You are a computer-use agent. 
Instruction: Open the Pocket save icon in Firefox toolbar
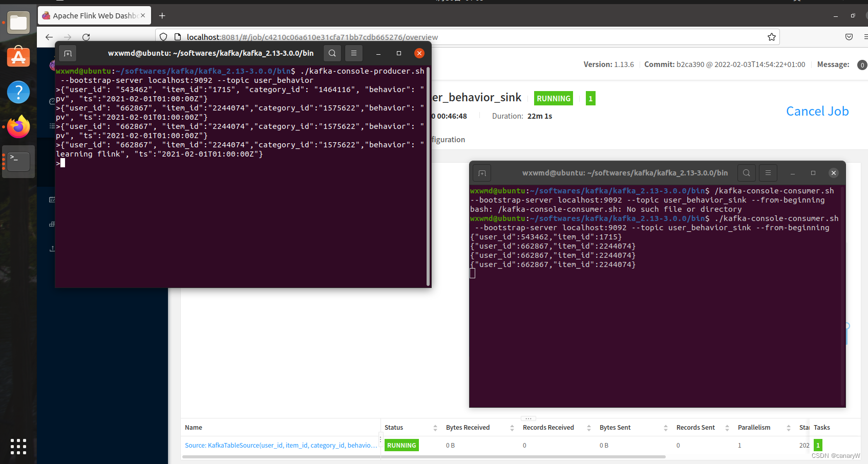pyautogui.click(x=849, y=37)
